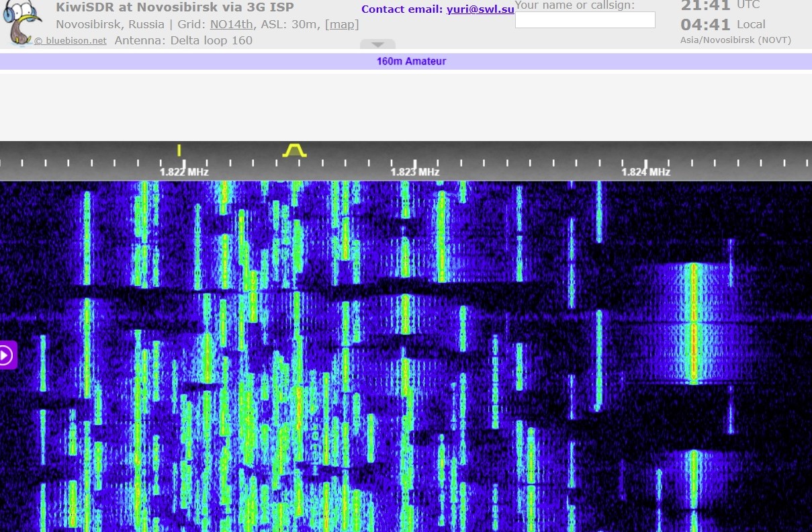812x532 pixels.
Task: Click the KiwiSDR at Novosibirsk title text
Action: click(175, 8)
